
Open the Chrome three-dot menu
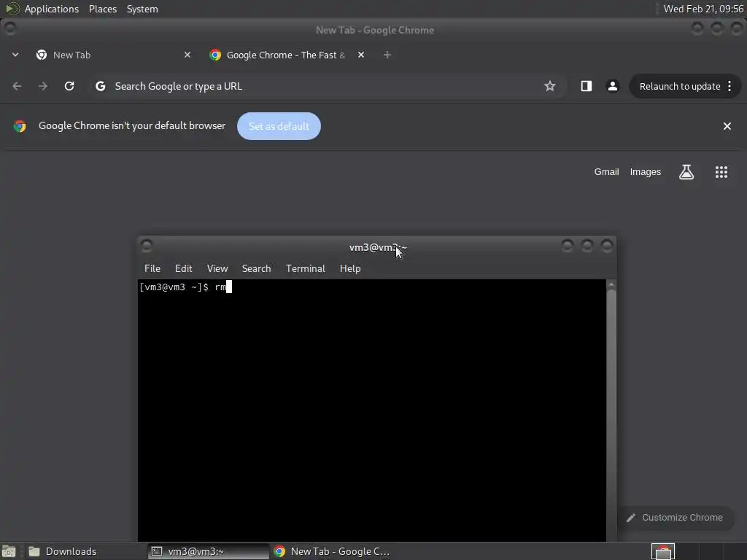click(x=729, y=86)
